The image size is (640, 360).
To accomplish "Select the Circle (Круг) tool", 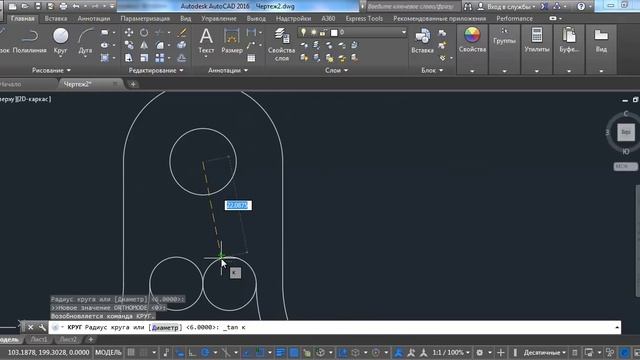I will click(x=60, y=41).
